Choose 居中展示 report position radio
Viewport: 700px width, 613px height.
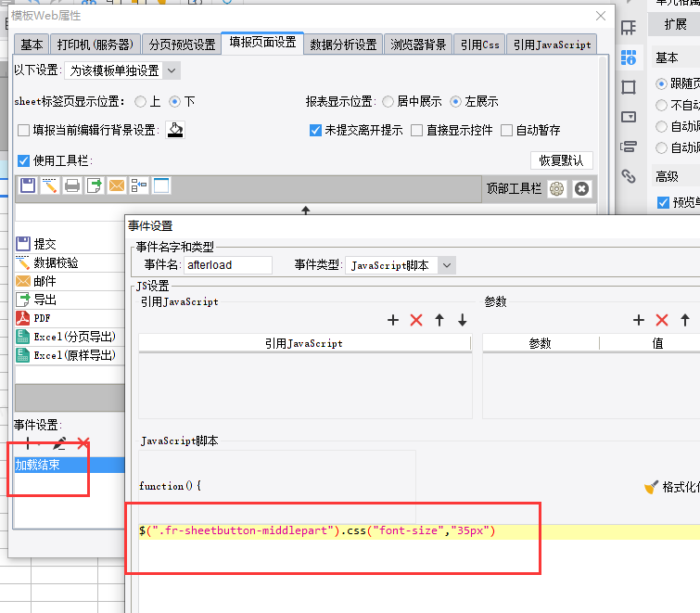tap(388, 102)
